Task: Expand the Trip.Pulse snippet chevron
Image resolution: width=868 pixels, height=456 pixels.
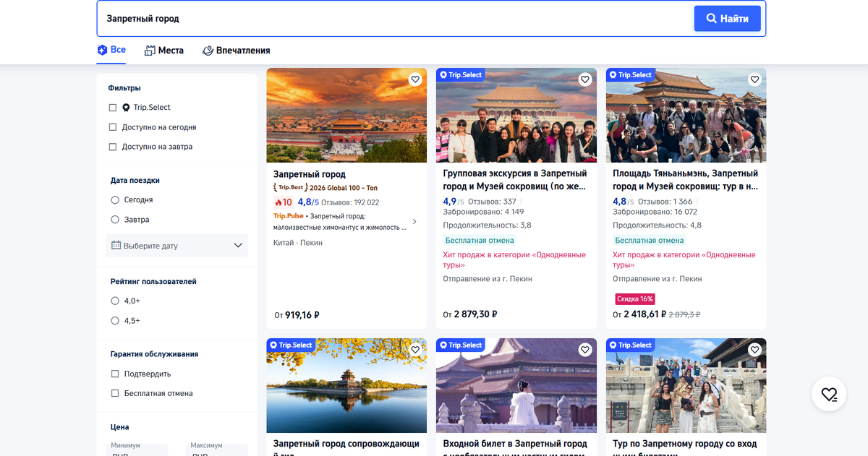Action: pyautogui.click(x=414, y=221)
